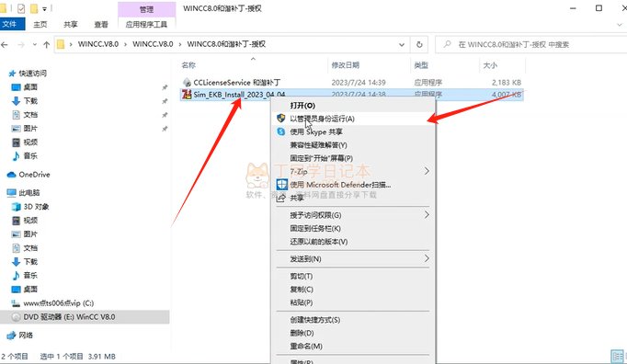Viewport: 627px width, 364px height.
Task: Click the CCLicenseService application icon
Action: [x=187, y=83]
